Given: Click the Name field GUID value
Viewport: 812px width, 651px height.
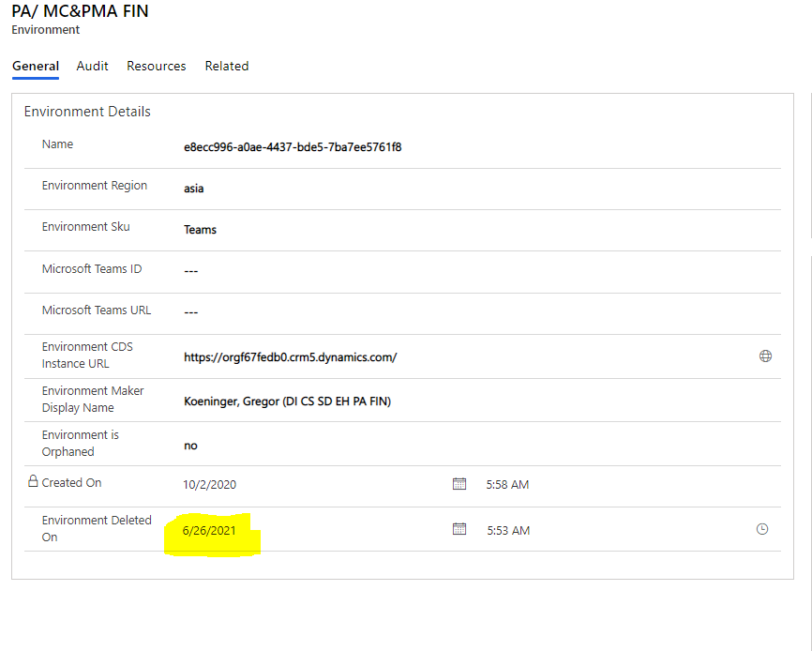Looking at the screenshot, I should 293,147.
